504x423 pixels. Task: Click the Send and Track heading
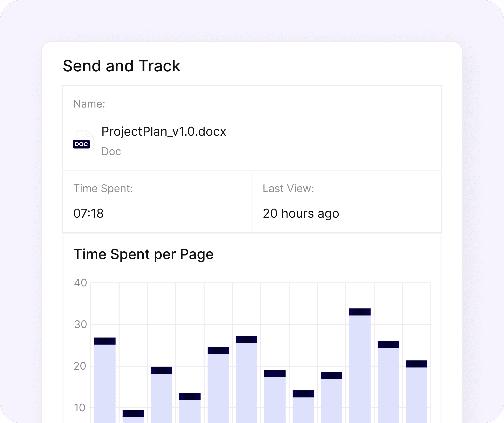[x=121, y=66]
